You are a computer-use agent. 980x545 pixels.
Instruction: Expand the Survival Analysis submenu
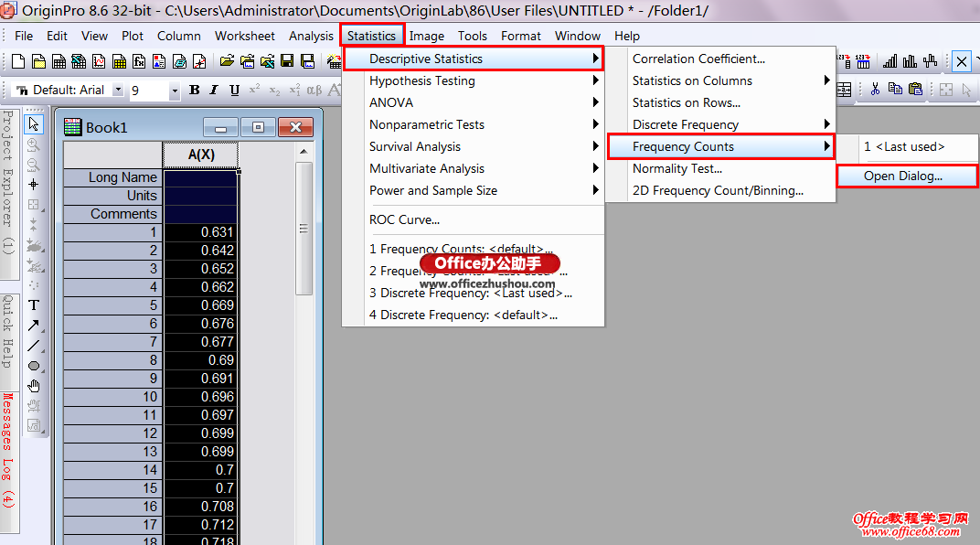(x=474, y=146)
